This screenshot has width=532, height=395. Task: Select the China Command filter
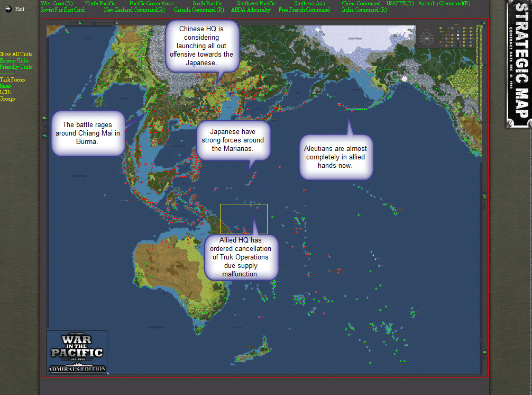point(361,3)
